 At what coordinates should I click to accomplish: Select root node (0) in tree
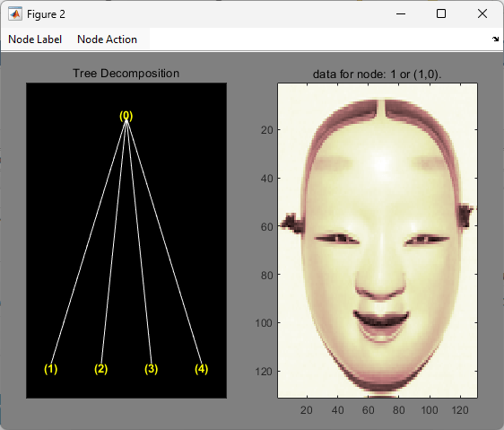[126, 116]
